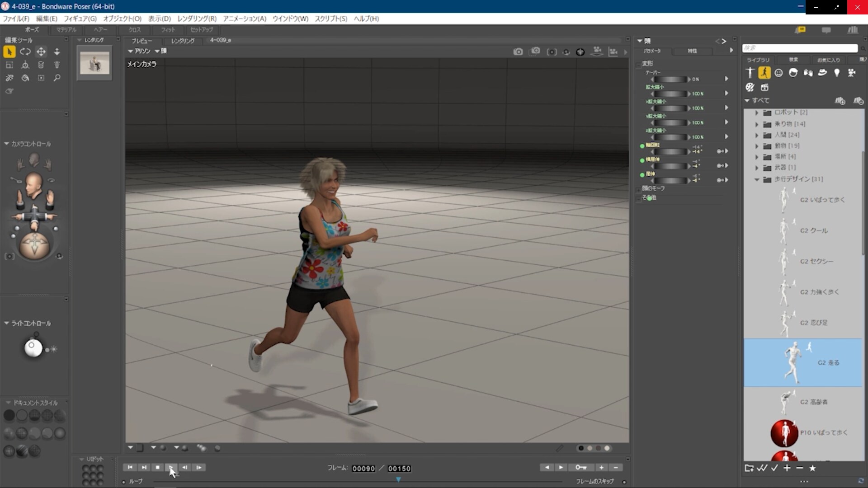
Task: Select the arrow pointer tool in 編集ツール
Action: (x=9, y=52)
